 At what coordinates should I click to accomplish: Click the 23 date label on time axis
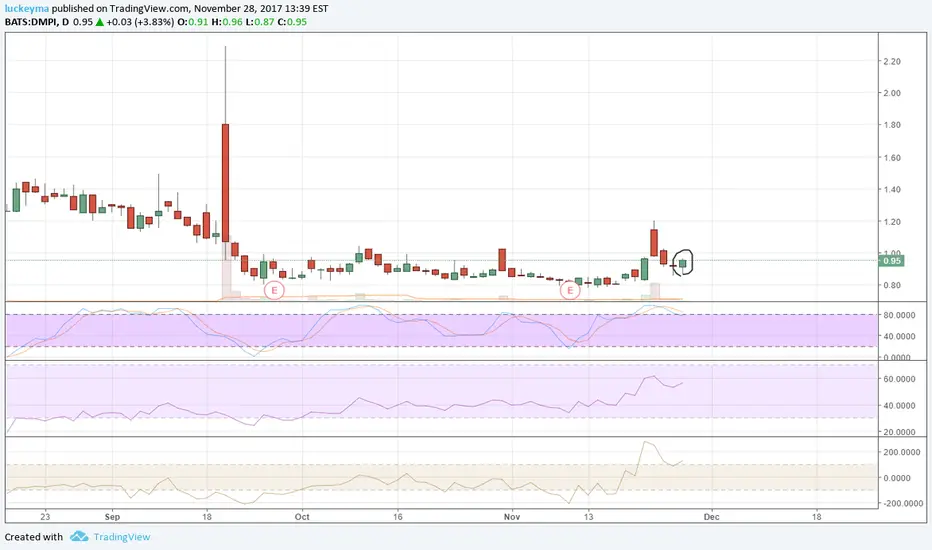pos(45,517)
